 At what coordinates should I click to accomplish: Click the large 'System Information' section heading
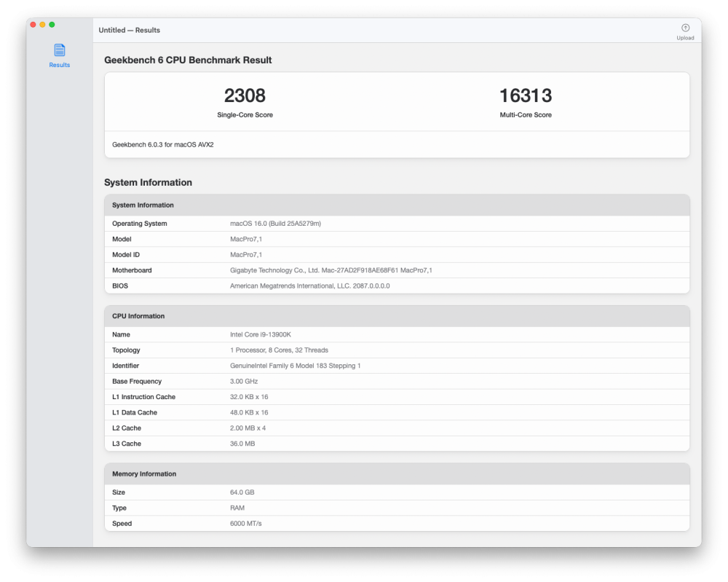148,183
